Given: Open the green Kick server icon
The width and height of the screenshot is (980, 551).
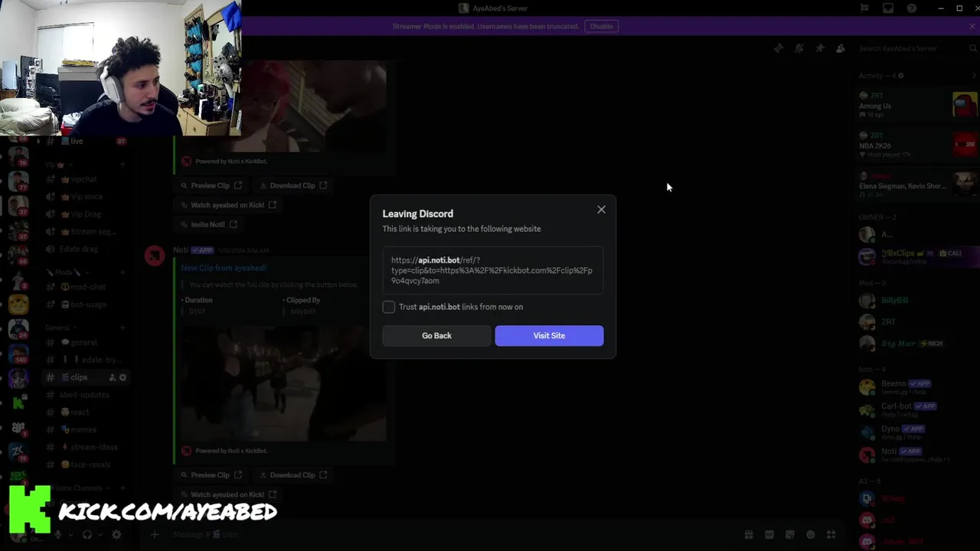Looking at the screenshot, I should coord(18,403).
